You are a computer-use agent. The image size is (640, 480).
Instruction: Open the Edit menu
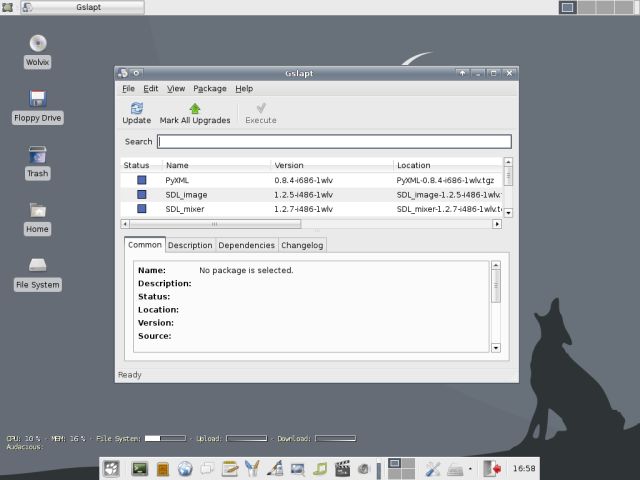click(151, 89)
